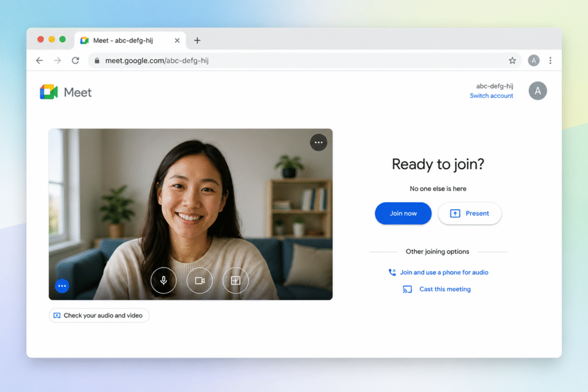Click the Meet wordmark text
The image size is (588, 392).
coord(78,92)
